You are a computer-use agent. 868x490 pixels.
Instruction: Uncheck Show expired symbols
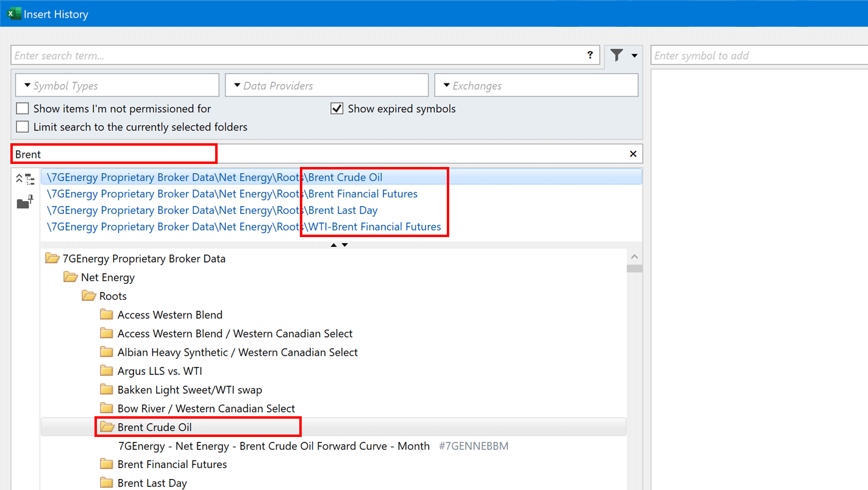336,108
